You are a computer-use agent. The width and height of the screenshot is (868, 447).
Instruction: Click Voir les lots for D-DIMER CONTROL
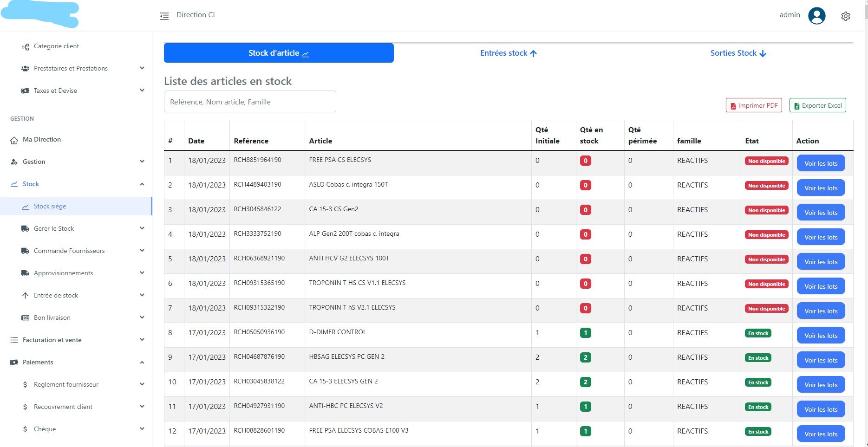point(821,336)
